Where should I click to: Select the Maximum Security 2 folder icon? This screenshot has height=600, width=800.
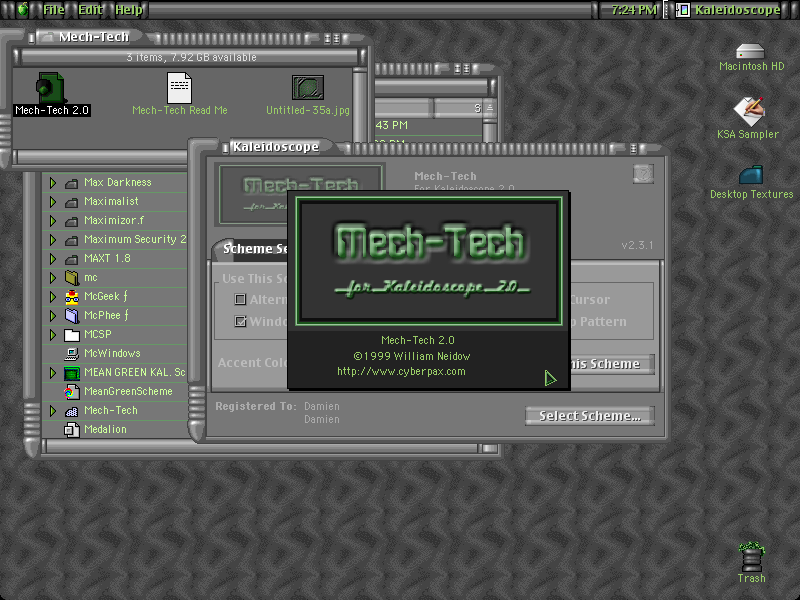coord(72,240)
